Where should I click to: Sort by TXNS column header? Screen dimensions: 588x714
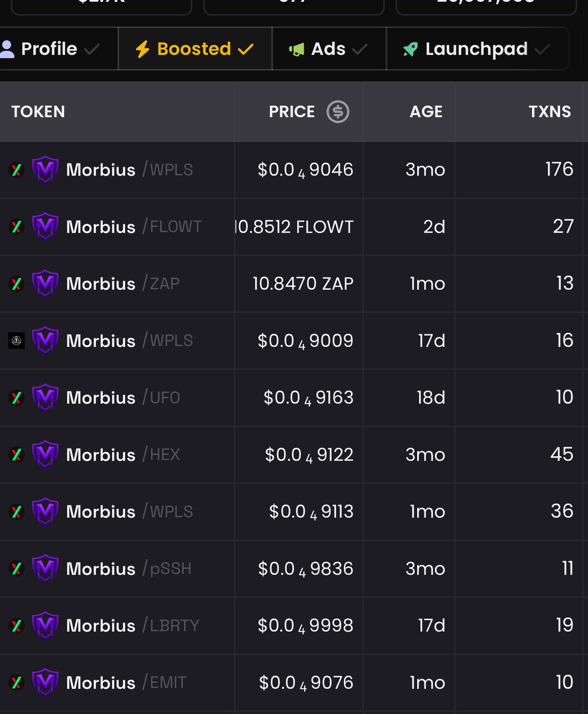pos(550,111)
